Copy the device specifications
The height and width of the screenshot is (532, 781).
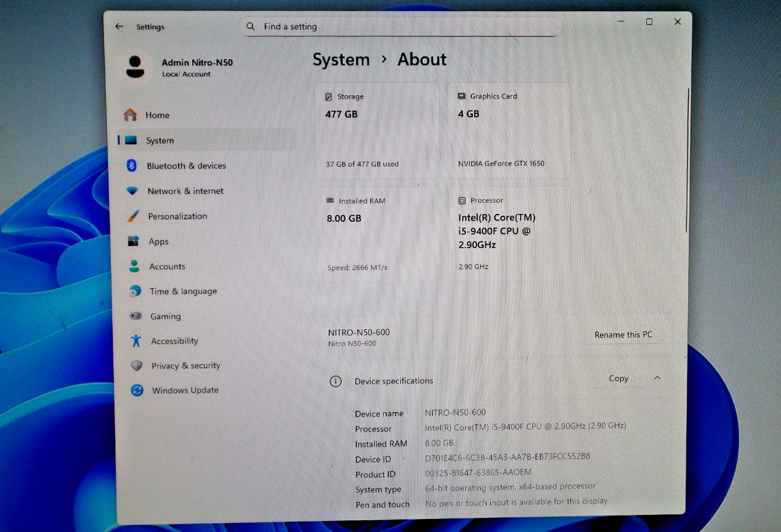click(618, 378)
